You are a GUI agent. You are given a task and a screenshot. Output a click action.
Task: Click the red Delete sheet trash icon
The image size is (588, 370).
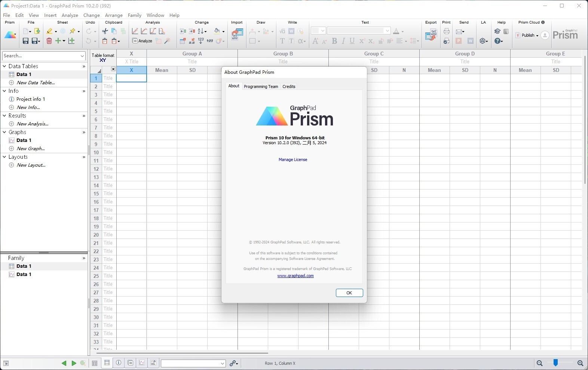(x=49, y=41)
